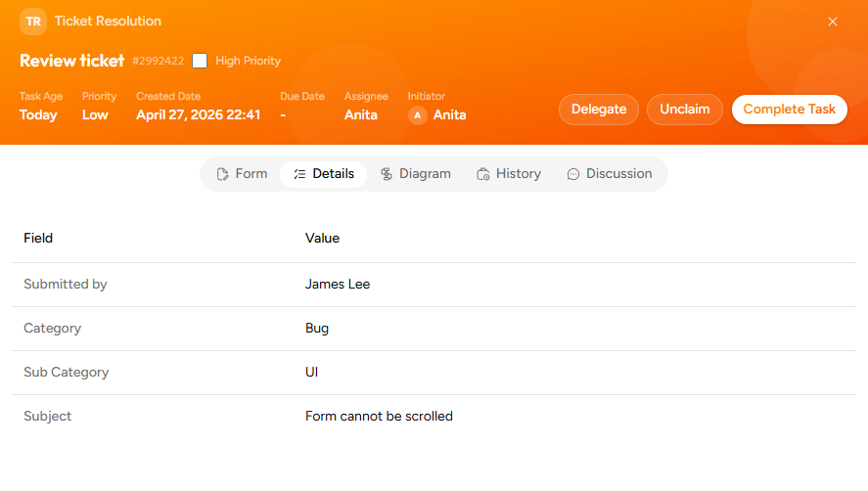Click the value 'James Lee'
This screenshot has height=491, width=868.
(338, 284)
